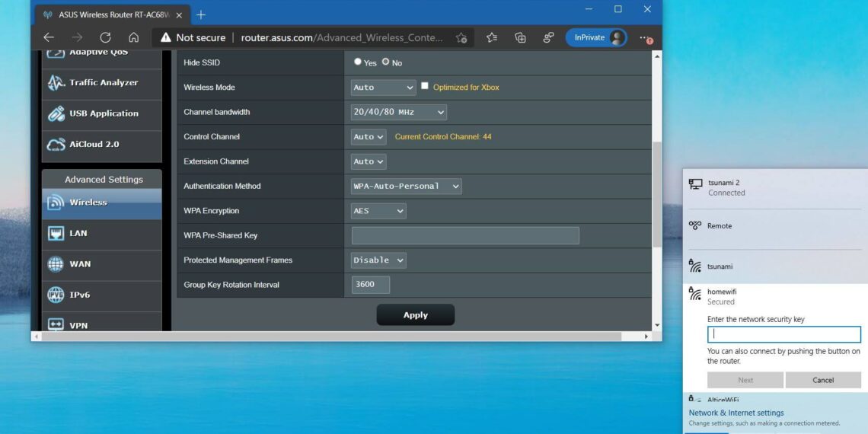The image size is (868, 434).
Task: Click the WAN globe icon
Action: [x=56, y=264]
